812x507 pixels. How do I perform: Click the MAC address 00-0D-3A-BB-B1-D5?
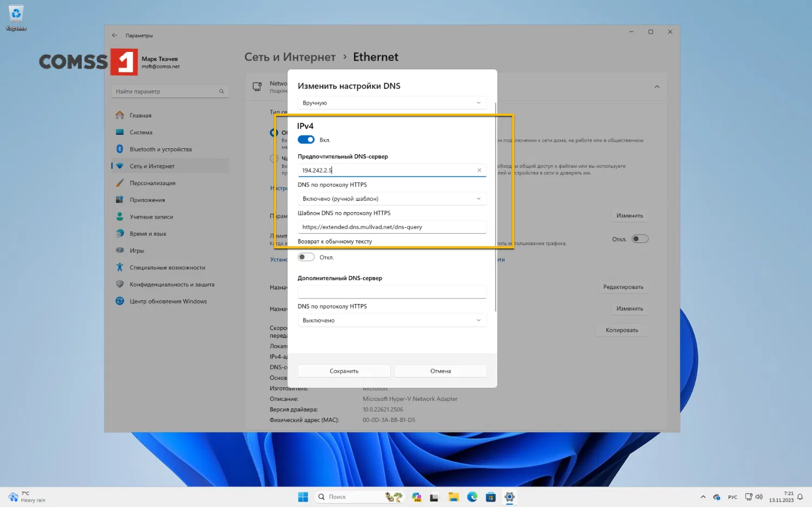coord(389,420)
